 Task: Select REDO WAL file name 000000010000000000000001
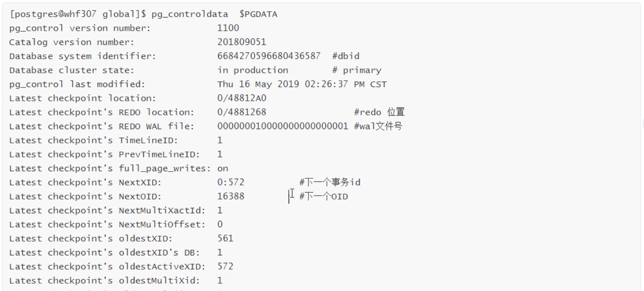click(283, 126)
